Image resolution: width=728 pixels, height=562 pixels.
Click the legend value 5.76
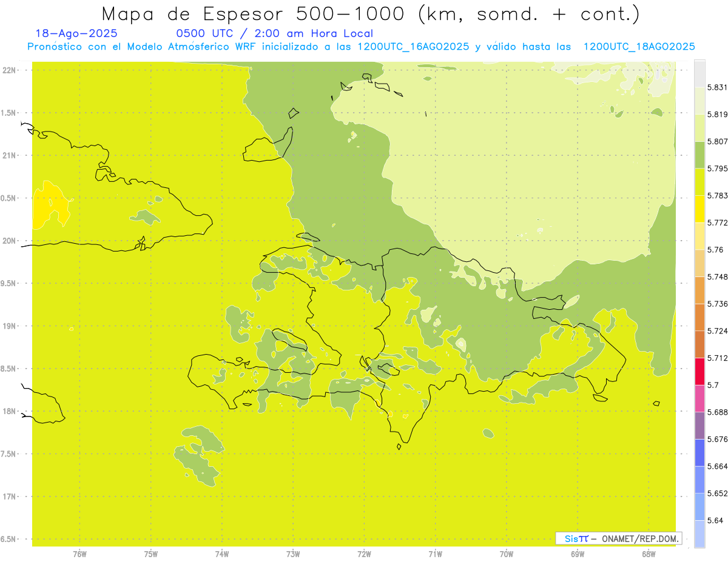click(715, 250)
